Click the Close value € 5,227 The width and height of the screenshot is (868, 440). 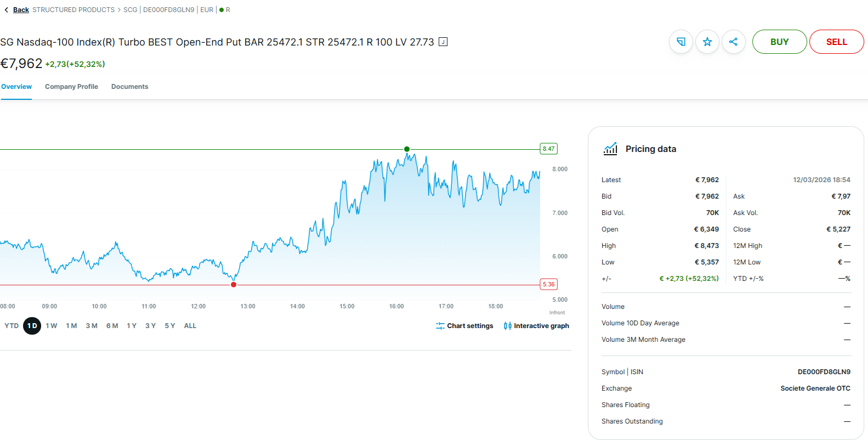[x=838, y=229]
